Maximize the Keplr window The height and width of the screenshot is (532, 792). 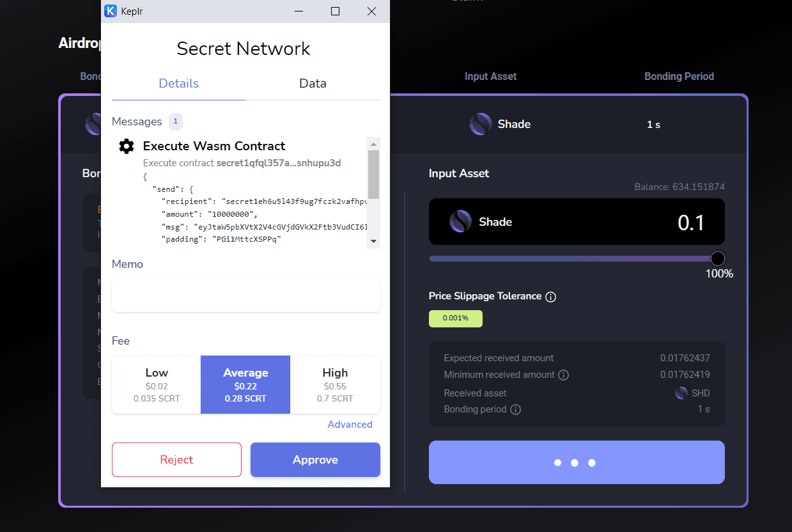pos(335,11)
